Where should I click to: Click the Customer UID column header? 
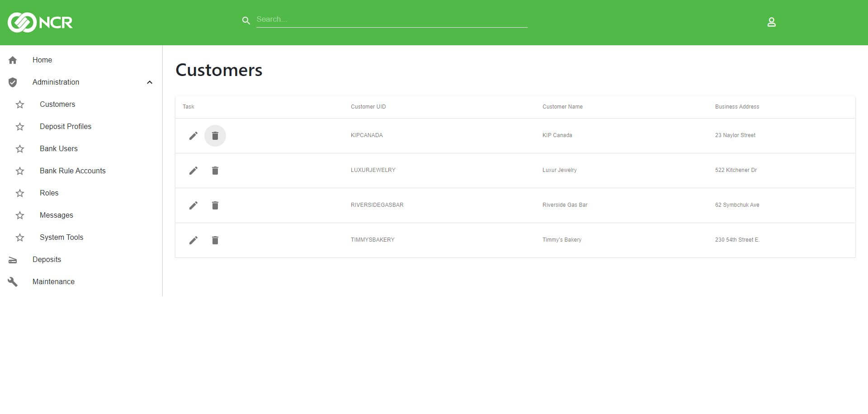pos(368,107)
